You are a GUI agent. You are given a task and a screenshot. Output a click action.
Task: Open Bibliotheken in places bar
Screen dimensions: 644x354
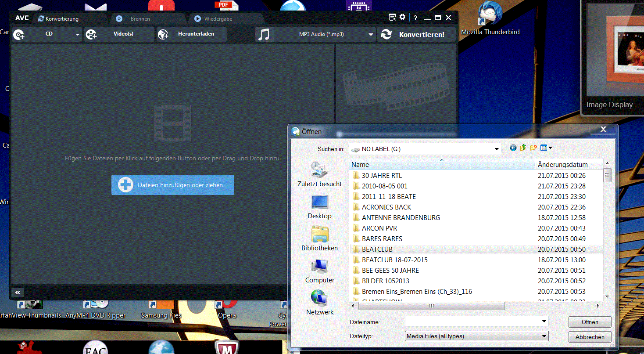(319, 238)
